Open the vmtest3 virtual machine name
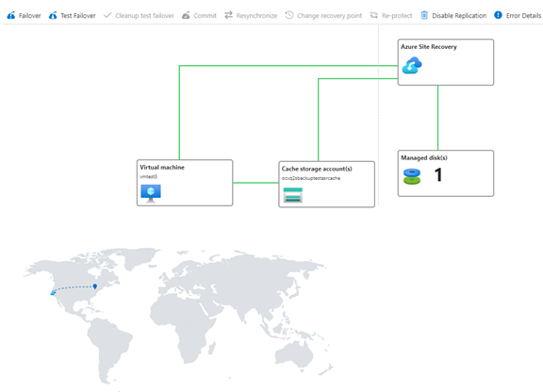The width and height of the screenshot is (543, 392). [148, 176]
